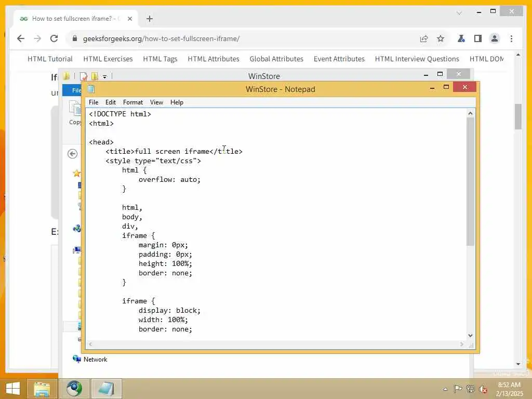532x399 pixels.
Task: Open the Explorer quick access toolbar dropdown
Action: (105, 77)
